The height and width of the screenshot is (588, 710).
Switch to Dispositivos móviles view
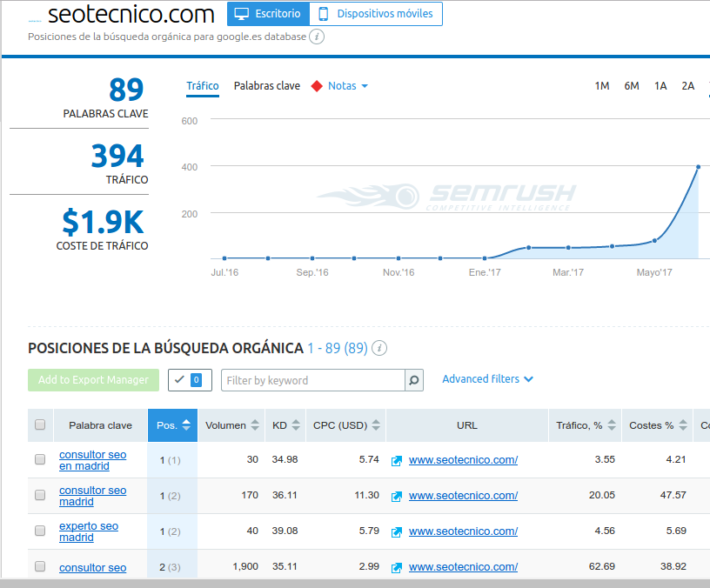[376, 14]
